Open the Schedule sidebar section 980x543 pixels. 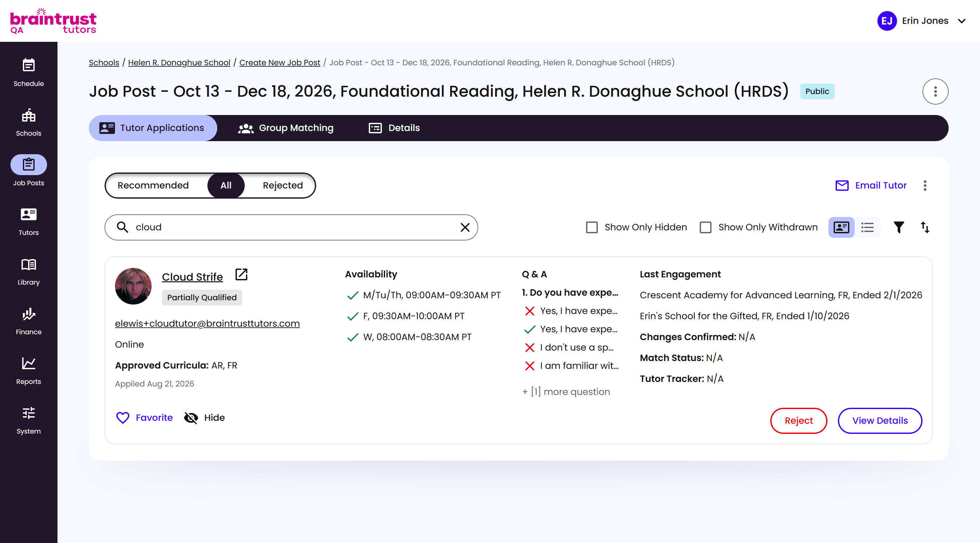click(x=28, y=72)
